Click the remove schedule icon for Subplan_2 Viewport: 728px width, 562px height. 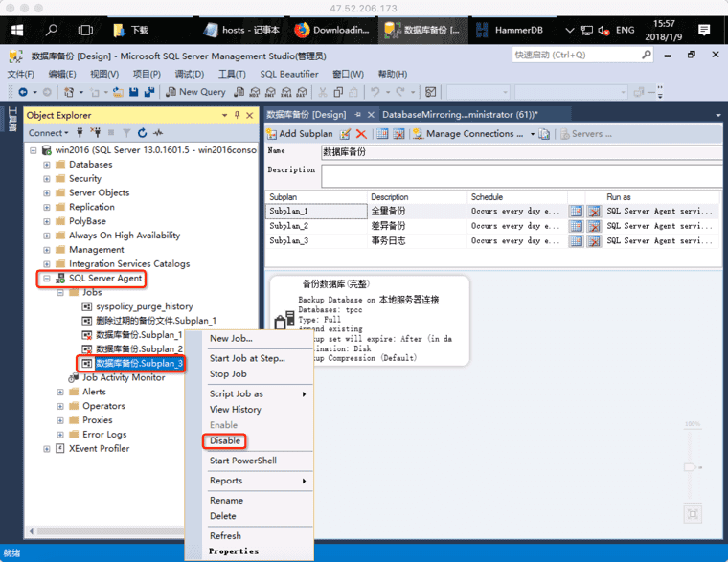click(593, 226)
